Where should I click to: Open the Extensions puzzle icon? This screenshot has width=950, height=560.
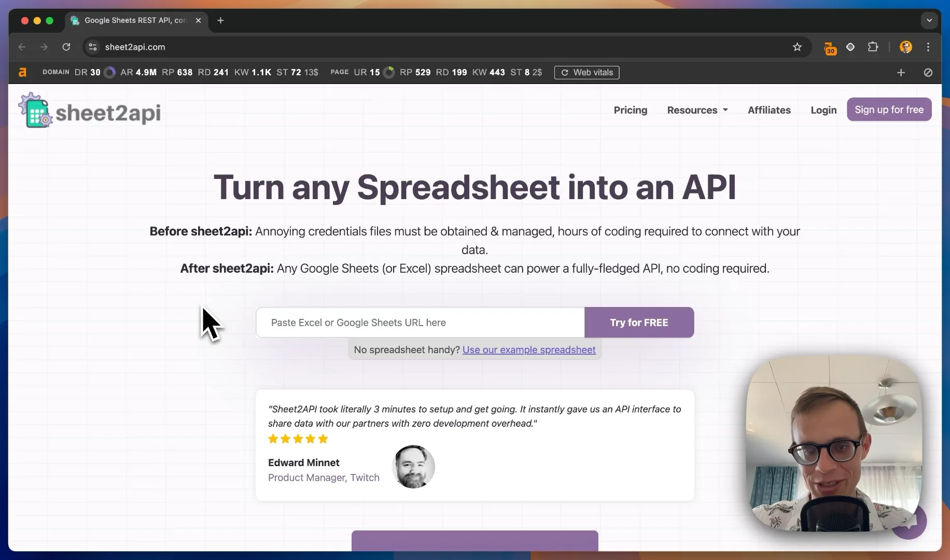[x=873, y=47]
